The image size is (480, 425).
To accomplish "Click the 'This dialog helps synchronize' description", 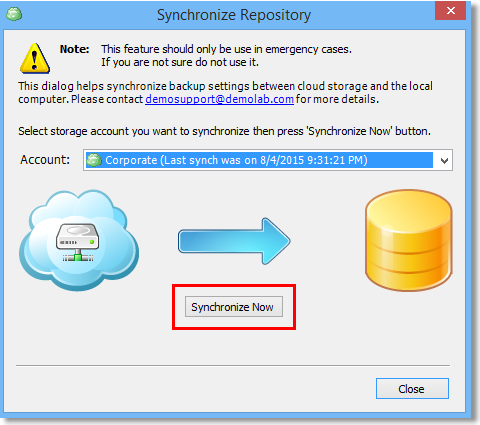I will [x=225, y=93].
